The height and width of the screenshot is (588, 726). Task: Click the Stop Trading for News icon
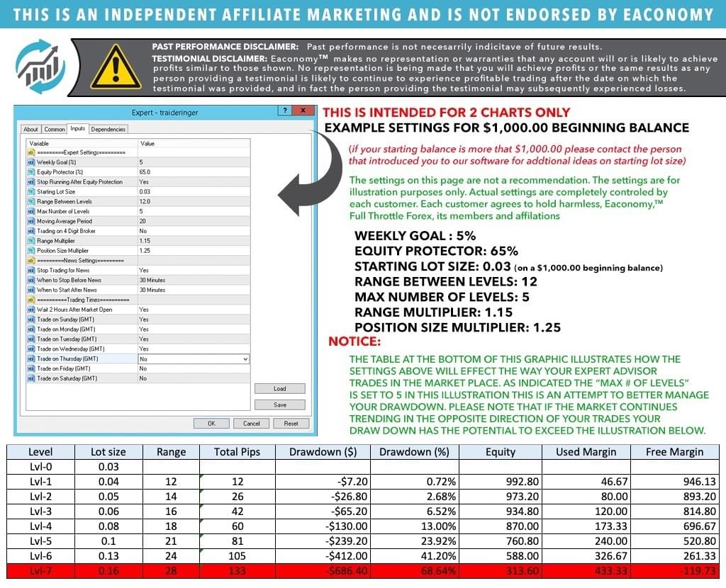point(31,270)
